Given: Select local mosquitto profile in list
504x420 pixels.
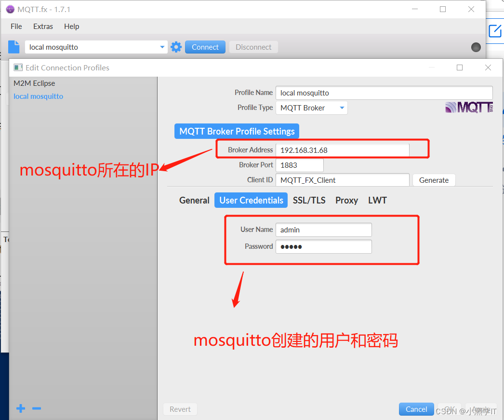Looking at the screenshot, I should [38, 96].
